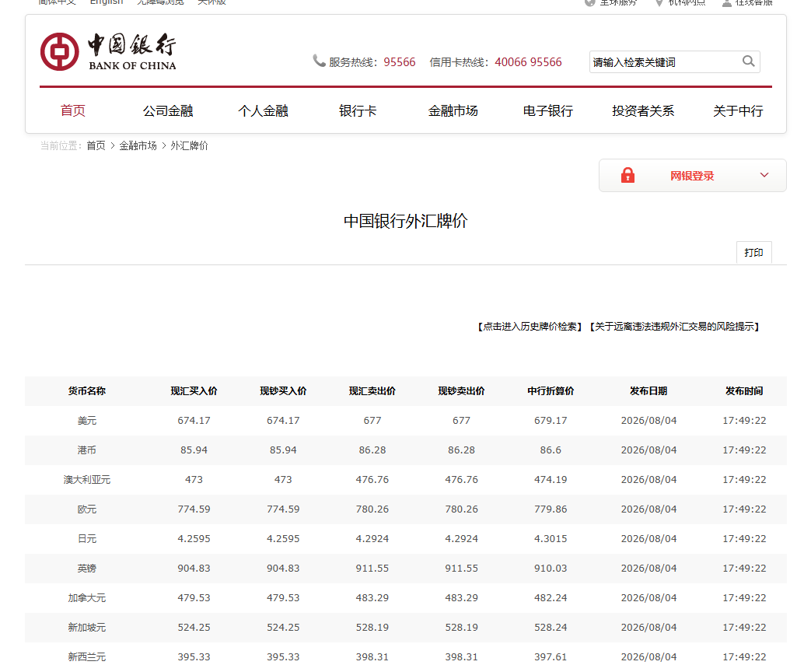Image resolution: width=811 pixels, height=672 pixels.
Task: Click the 打印 print button
Action: (x=754, y=253)
